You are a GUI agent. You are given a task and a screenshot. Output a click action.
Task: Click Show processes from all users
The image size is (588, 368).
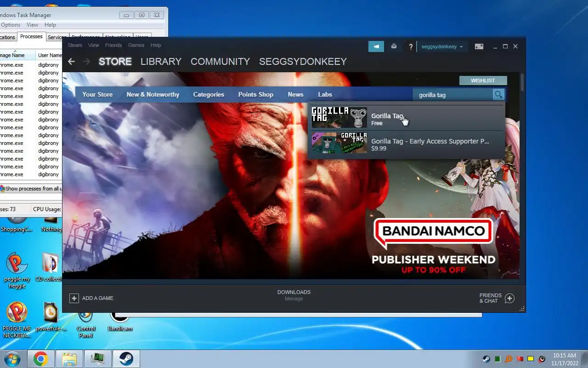coord(31,189)
